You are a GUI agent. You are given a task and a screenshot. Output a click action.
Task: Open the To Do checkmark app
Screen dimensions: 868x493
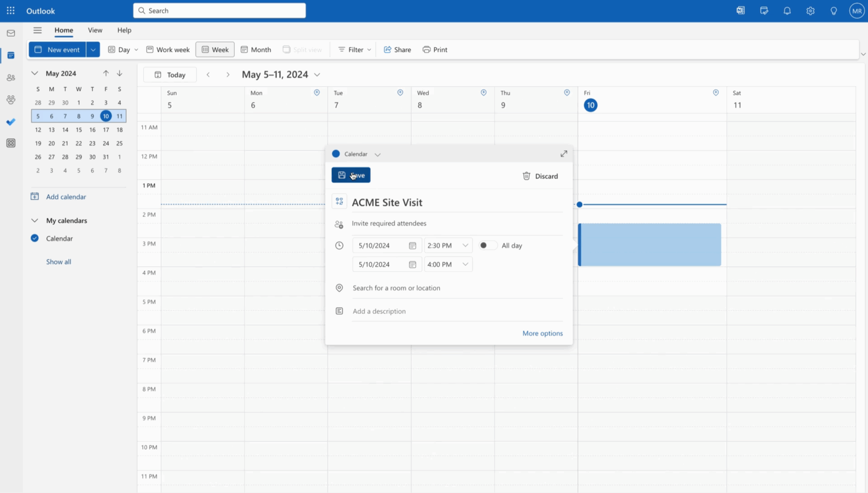[x=11, y=122]
